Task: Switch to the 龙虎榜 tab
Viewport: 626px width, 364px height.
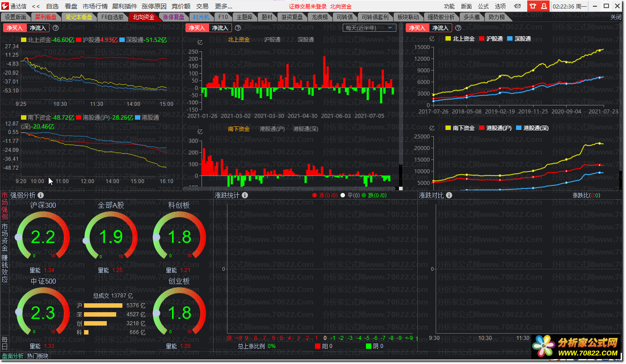Action: tap(319, 17)
